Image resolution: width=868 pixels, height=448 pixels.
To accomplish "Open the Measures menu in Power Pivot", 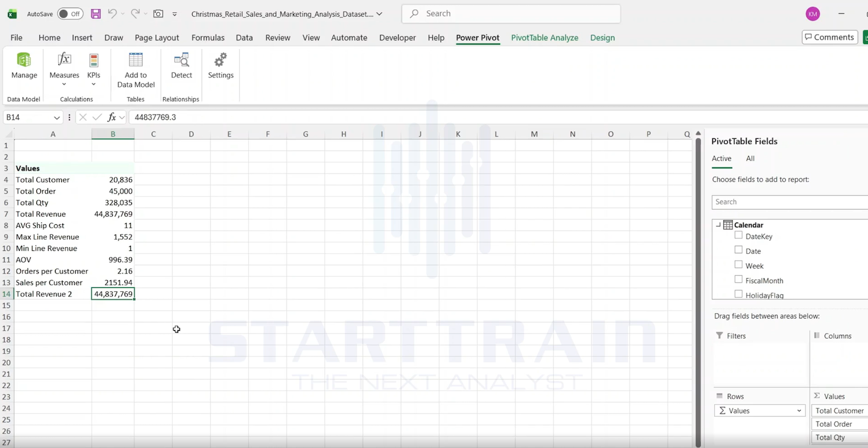I will 64,69.
